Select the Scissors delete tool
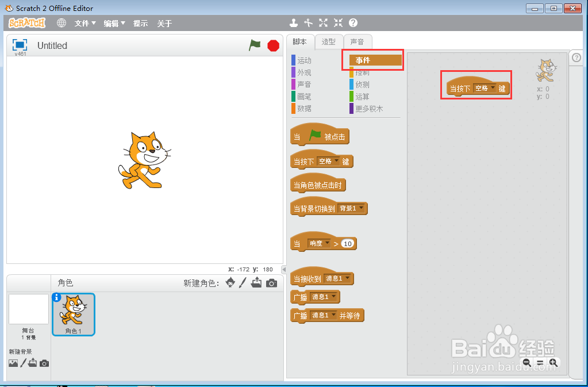The width and height of the screenshot is (588, 387). coord(308,23)
